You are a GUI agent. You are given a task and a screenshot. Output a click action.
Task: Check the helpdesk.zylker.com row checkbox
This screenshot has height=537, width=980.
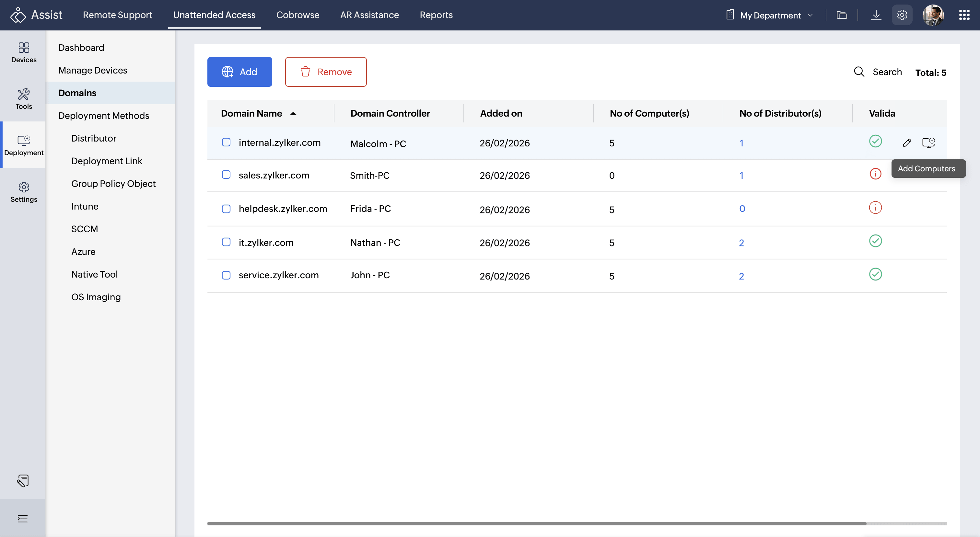click(226, 209)
